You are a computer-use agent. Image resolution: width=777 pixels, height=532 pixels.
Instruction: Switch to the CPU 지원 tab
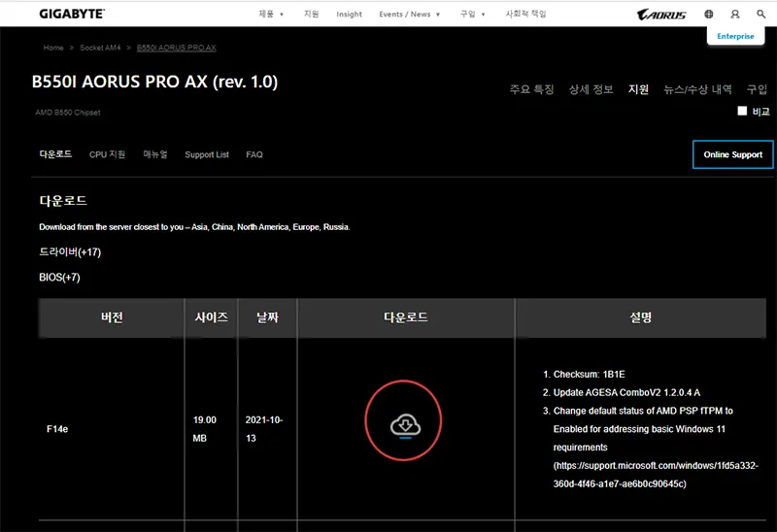tap(107, 154)
